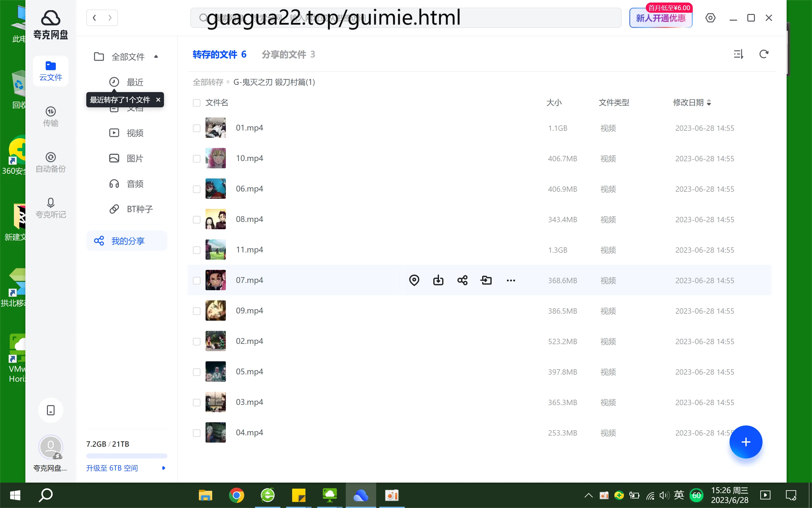This screenshot has height=508, width=812.
Task: Check the box for 10.mp4
Action: (197, 158)
